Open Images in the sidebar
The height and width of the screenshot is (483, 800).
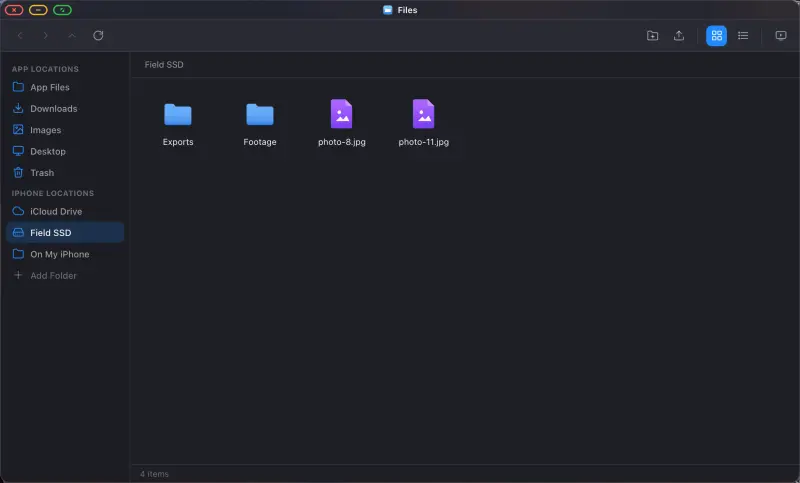(x=65, y=130)
